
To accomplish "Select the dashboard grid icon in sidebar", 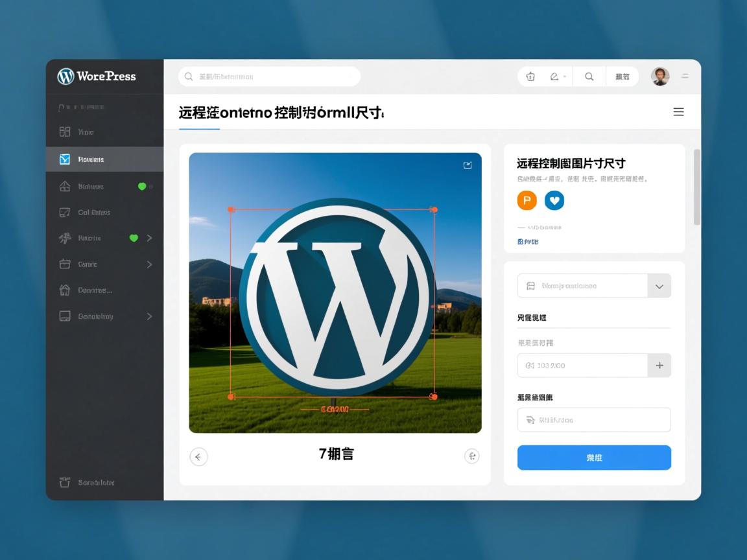I will (x=65, y=132).
